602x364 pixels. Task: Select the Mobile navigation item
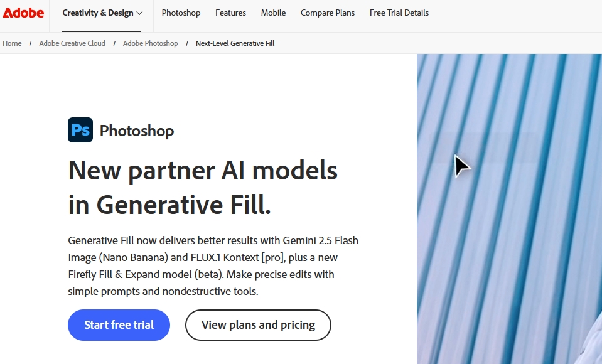pos(272,13)
